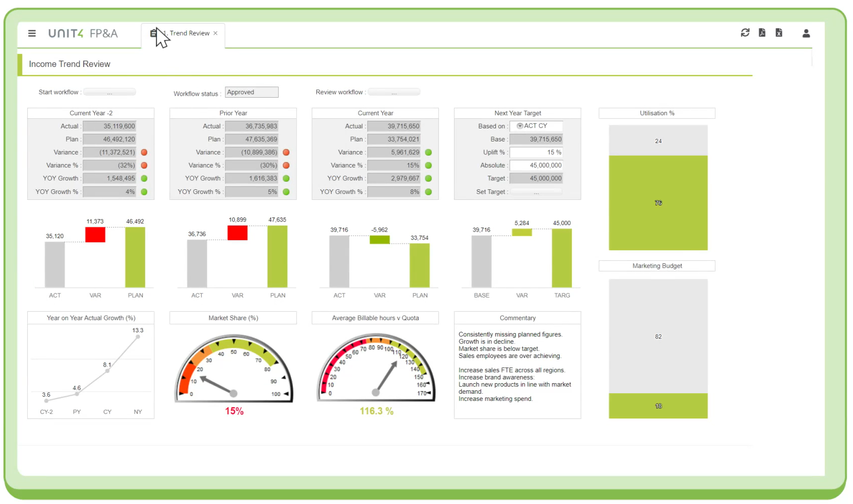Click green YOY Growth % indicator in Prior Year
Screen dimensions: 853x504
(286, 192)
